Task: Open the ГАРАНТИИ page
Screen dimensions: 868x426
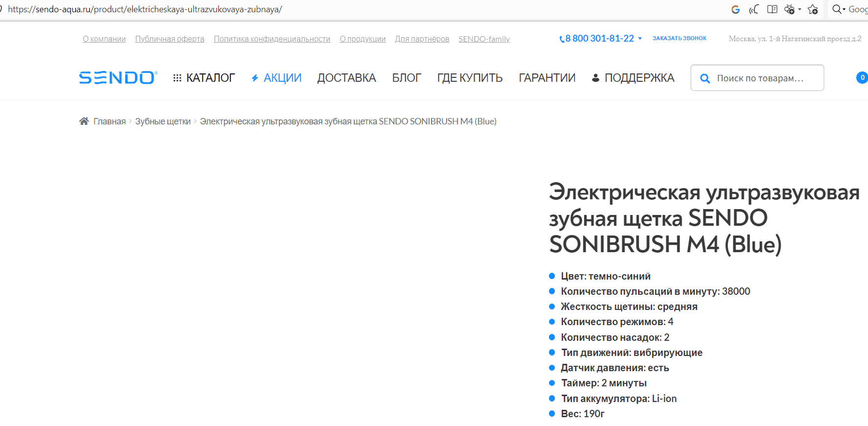Action: point(547,78)
